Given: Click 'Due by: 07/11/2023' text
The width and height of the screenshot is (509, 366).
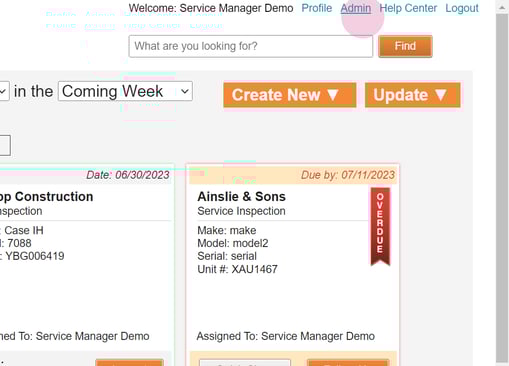Looking at the screenshot, I should [348, 175].
